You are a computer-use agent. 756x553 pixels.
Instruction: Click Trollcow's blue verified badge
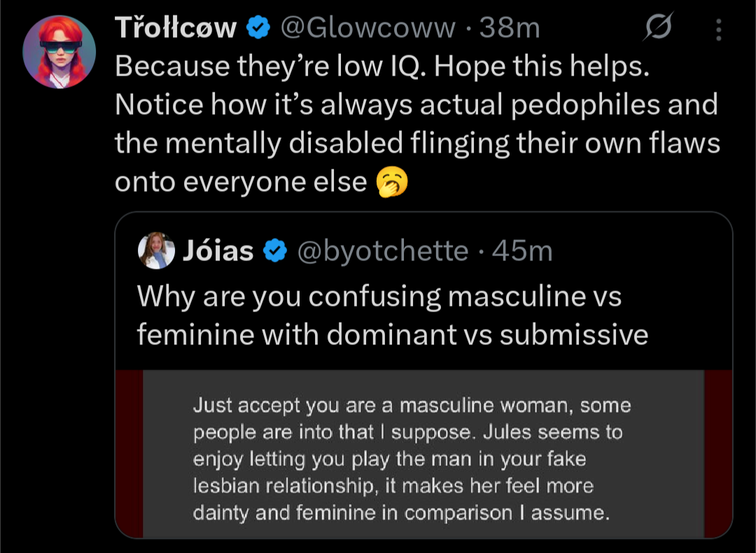point(259,28)
